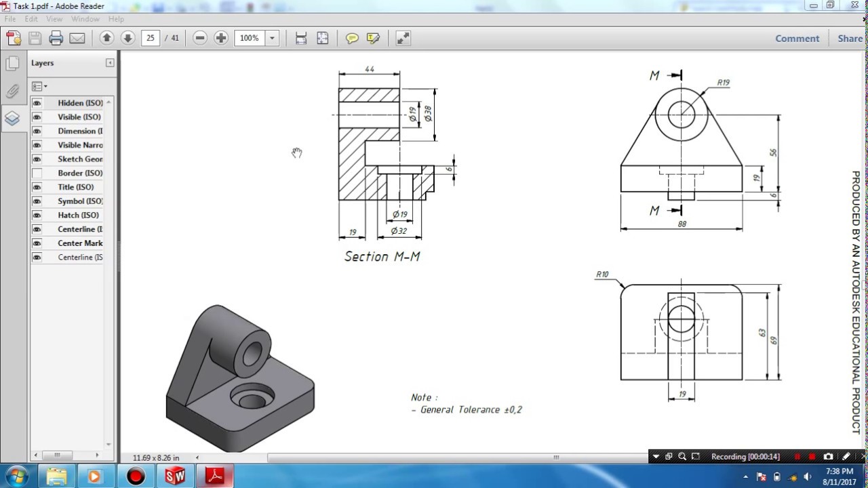Collapse the Layers panel with arrow button
Image resolution: width=868 pixels, height=488 pixels.
[110, 63]
